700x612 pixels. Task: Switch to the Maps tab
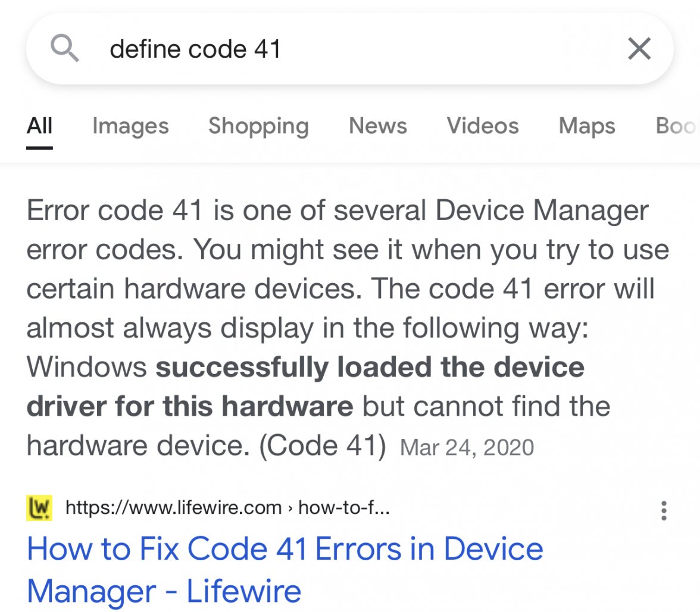pos(587,126)
